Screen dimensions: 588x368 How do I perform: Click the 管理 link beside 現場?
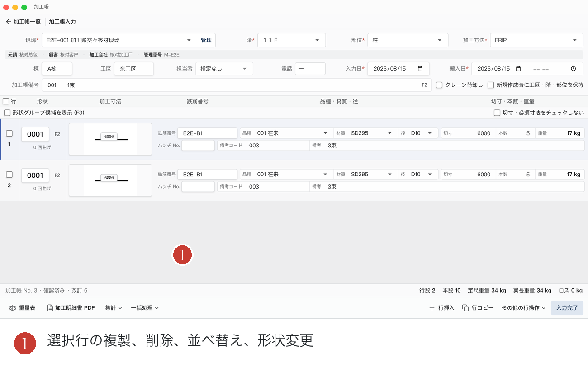(206, 40)
